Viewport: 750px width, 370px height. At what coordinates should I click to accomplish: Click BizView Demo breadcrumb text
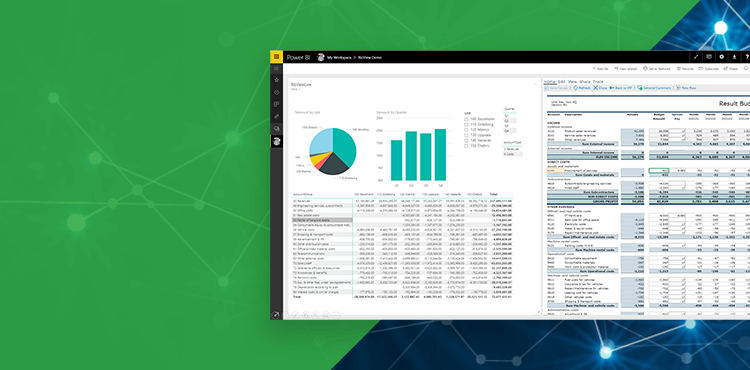click(x=370, y=57)
